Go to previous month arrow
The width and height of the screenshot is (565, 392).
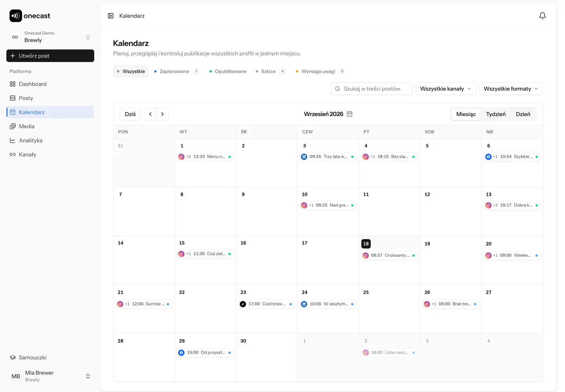[150, 114]
